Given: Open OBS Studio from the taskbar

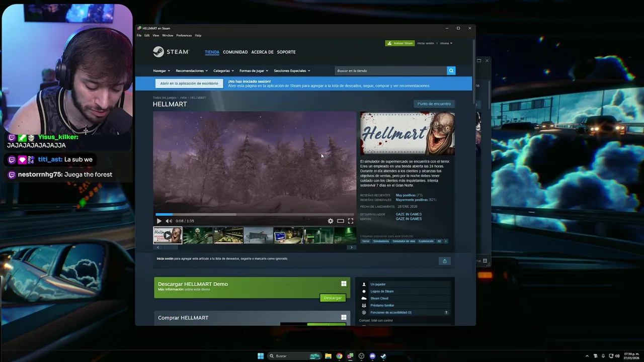Looking at the screenshot, I should [x=361, y=356].
